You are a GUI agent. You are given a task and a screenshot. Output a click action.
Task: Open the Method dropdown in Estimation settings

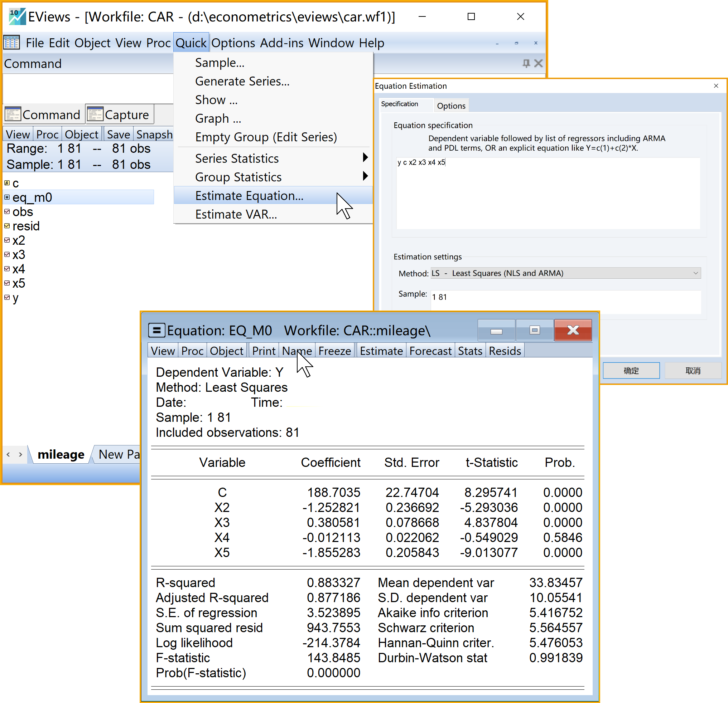[x=565, y=273]
